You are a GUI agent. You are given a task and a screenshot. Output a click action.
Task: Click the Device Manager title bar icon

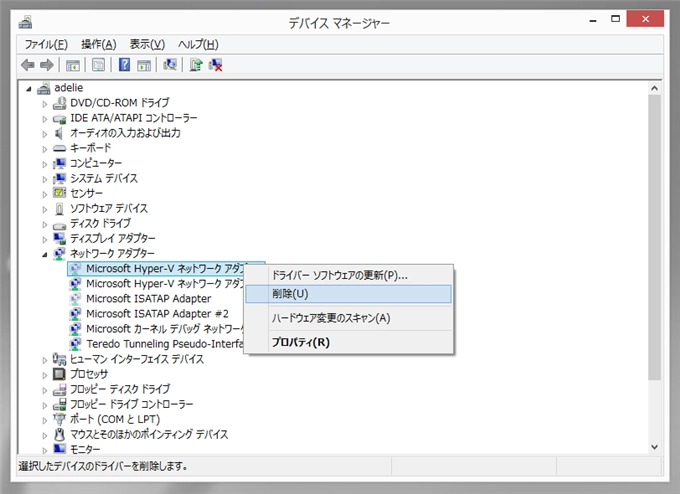(x=25, y=22)
